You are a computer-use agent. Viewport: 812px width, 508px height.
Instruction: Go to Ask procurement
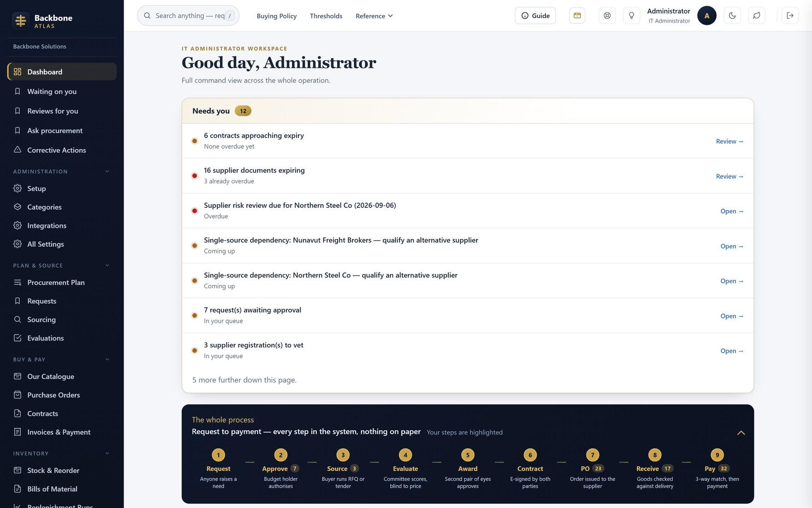click(62, 131)
